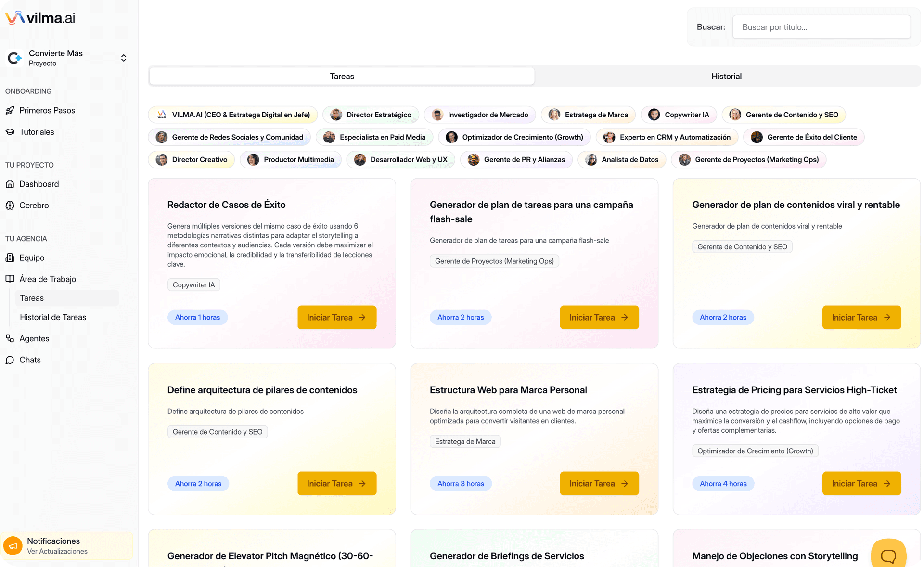Focus the Buscar por título search field

[x=821, y=27]
